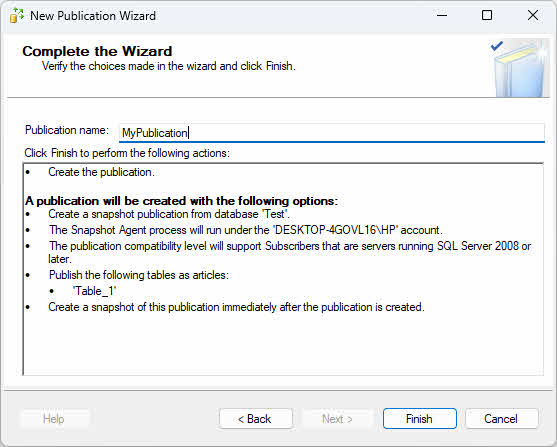Select the Snapshot Agent account line

[x=245, y=230]
